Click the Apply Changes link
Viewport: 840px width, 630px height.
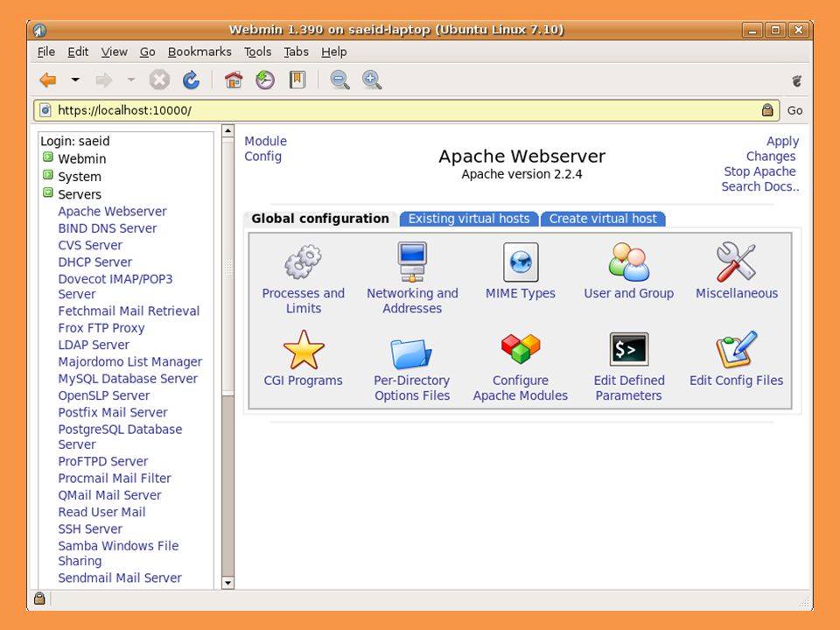pos(771,149)
